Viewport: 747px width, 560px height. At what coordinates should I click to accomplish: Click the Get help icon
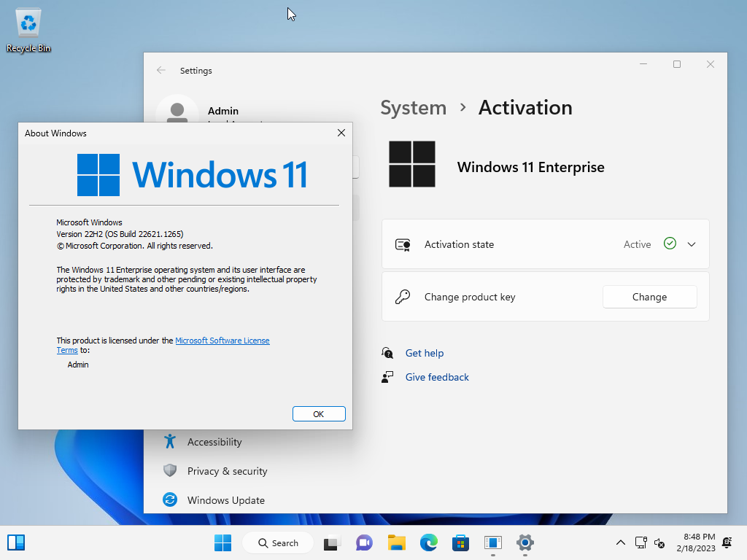pos(387,353)
